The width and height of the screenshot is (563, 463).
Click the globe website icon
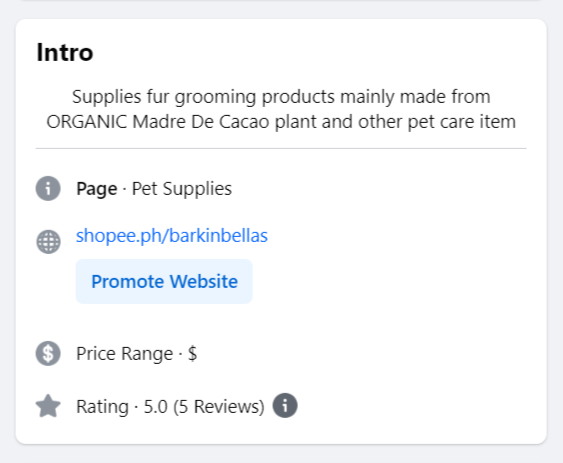coord(48,242)
